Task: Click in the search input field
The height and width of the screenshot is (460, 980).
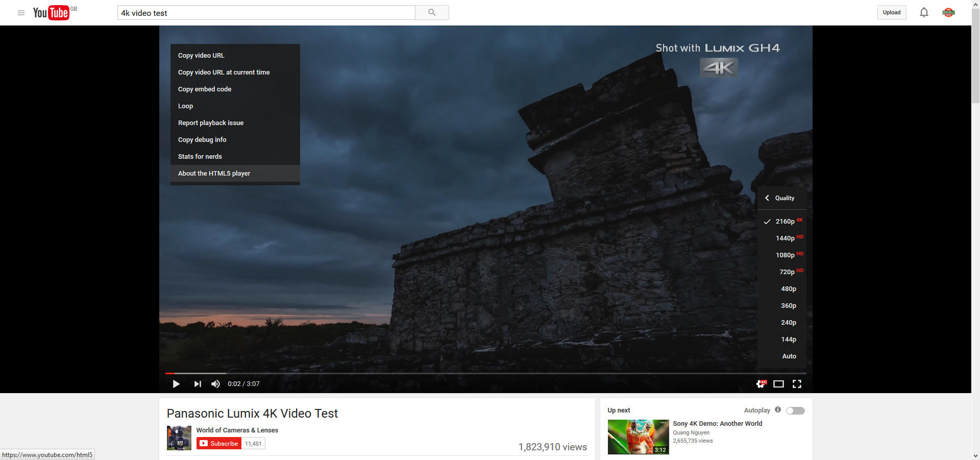Action: 266,13
